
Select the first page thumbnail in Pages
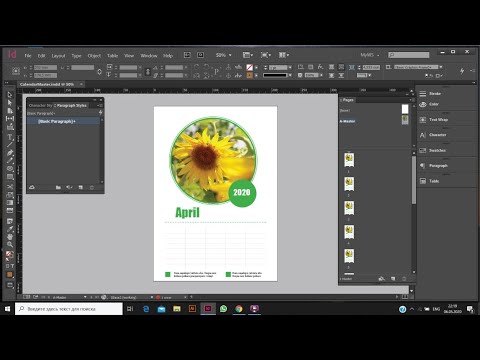click(x=349, y=160)
